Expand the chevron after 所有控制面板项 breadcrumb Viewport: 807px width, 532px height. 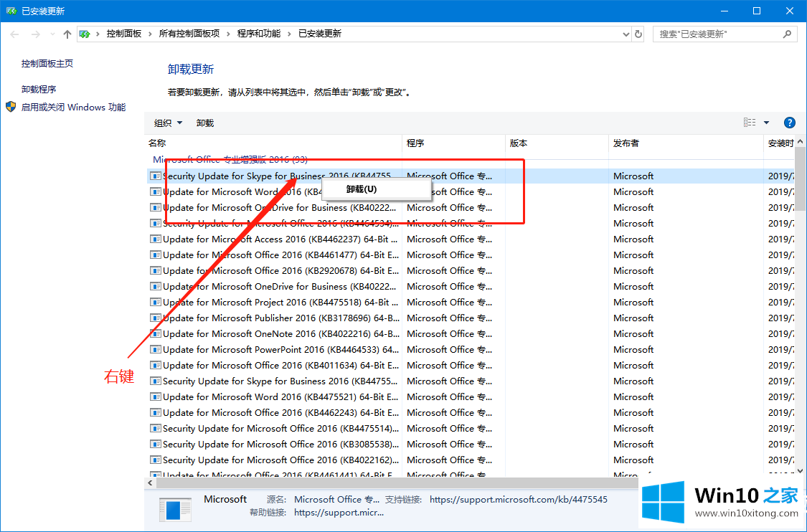pos(228,34)
